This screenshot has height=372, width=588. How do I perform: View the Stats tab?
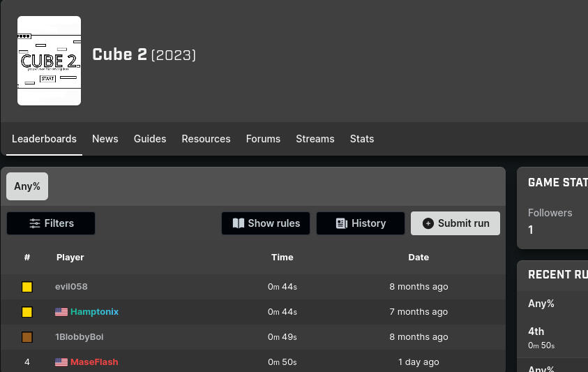(x=362, y=139)
